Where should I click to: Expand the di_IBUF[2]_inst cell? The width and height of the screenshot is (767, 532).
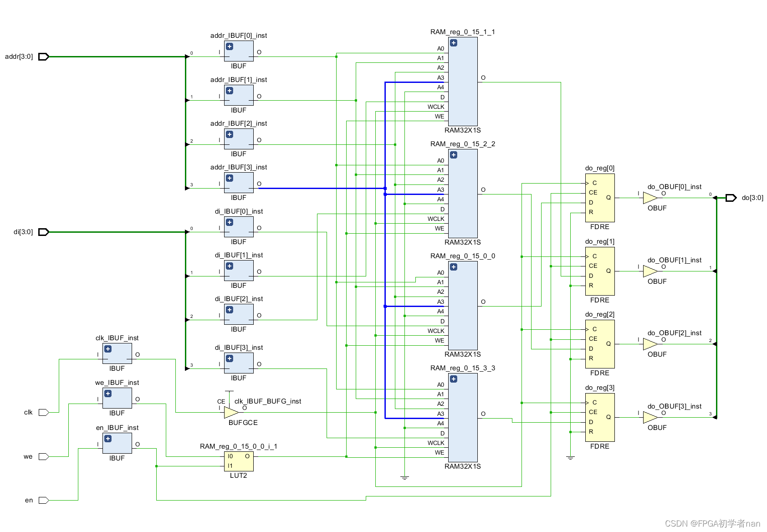tap(229, 309)
